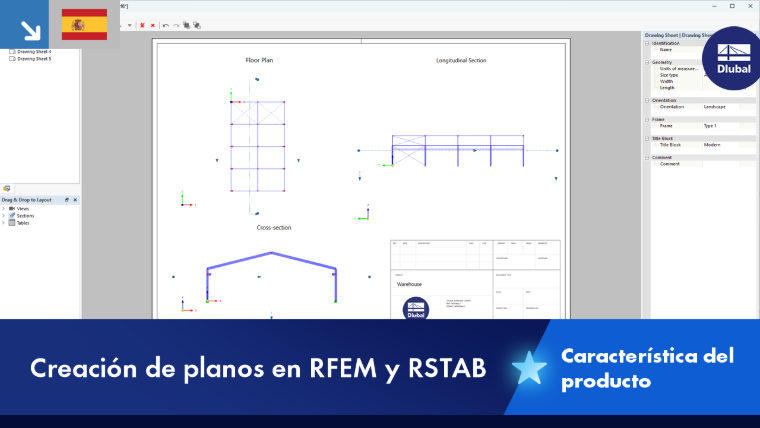Click the Spanish flag language icon

click(84, 24)
